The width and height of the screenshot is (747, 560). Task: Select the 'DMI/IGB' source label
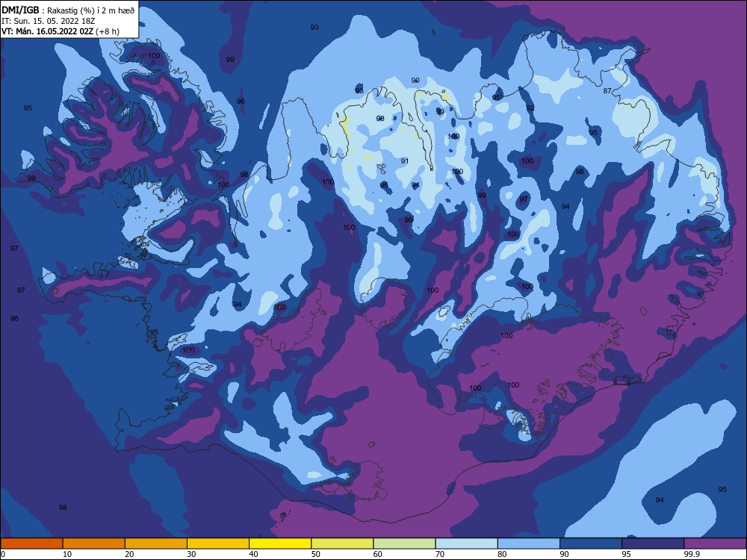(x=20, y=10)
